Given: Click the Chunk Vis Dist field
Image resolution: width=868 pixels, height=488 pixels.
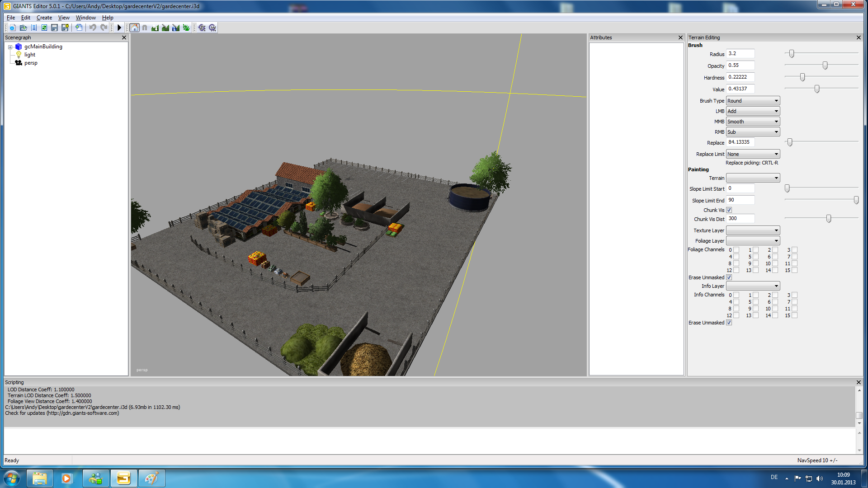Looking at the screenshot, I should pyautogui.click(x=740, y=219).
